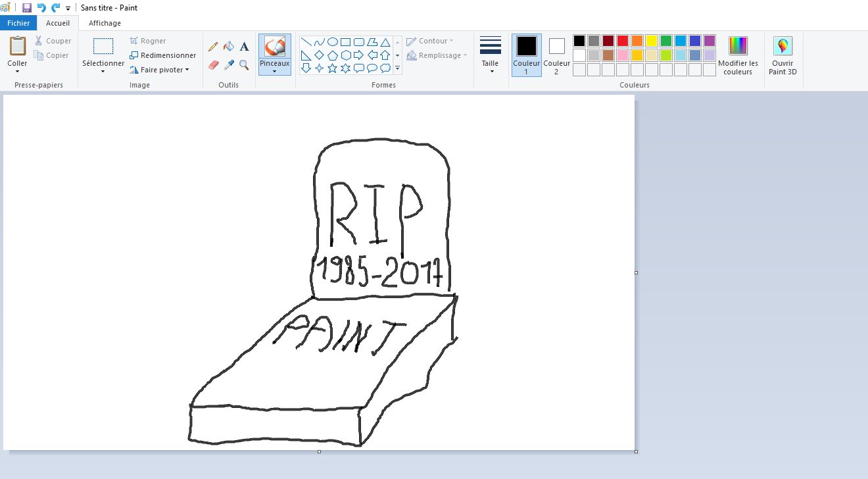Screen dimensions: 868x479
Task: Pick the purple color swatch
Action: pyautogui.click(x=710, y=41)
